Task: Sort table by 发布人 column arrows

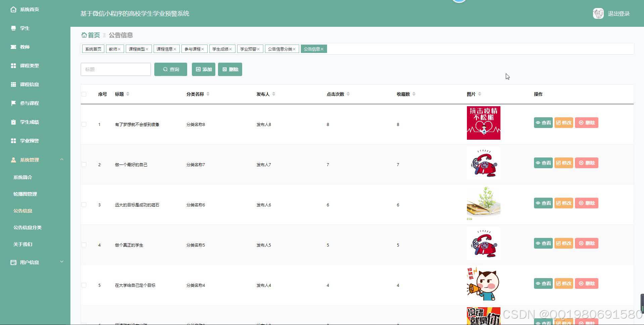Action: [x=274, y=94]
